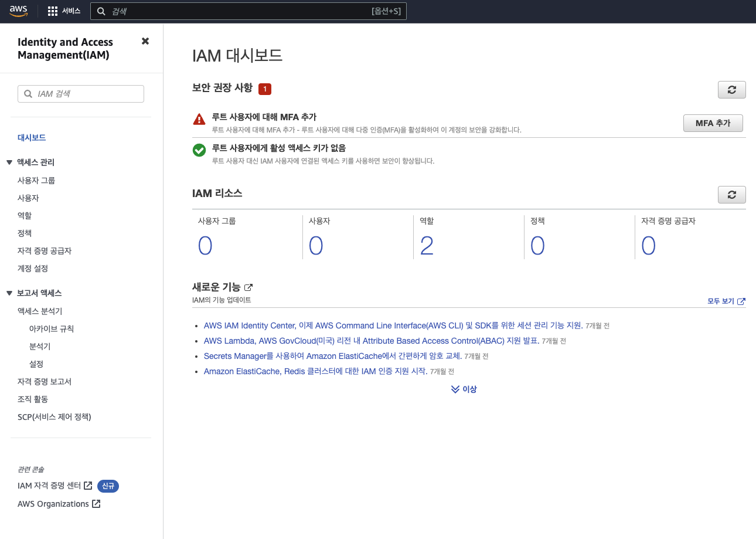Open 대시보드 in the sidebar

point(32,138)
